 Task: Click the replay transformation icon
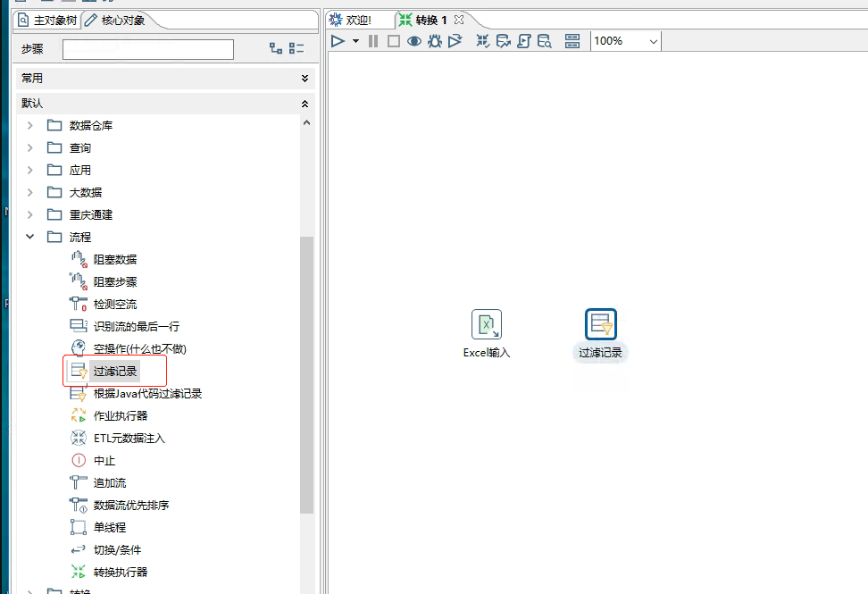point(455,41)
